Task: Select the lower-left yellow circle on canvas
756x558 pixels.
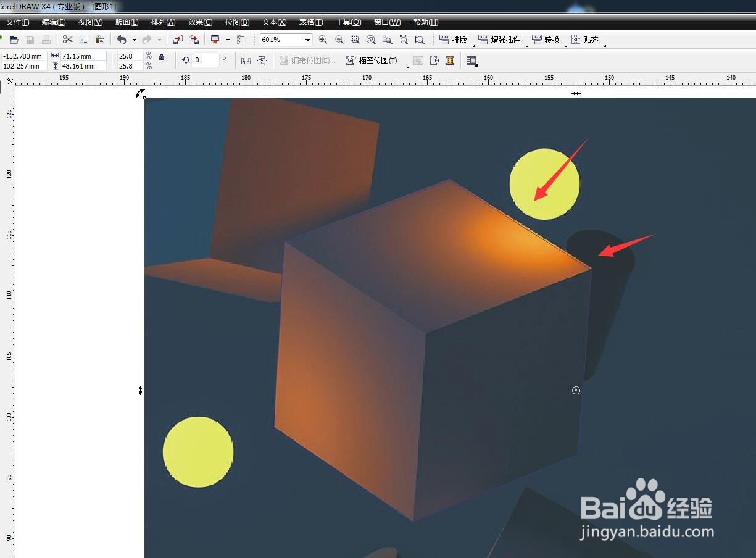Action: 198,452
